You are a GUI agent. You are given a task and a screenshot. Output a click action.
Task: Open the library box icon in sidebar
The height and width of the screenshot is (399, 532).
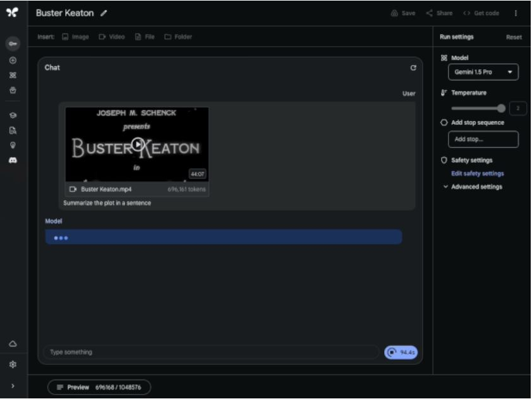(x=13, y=90)
